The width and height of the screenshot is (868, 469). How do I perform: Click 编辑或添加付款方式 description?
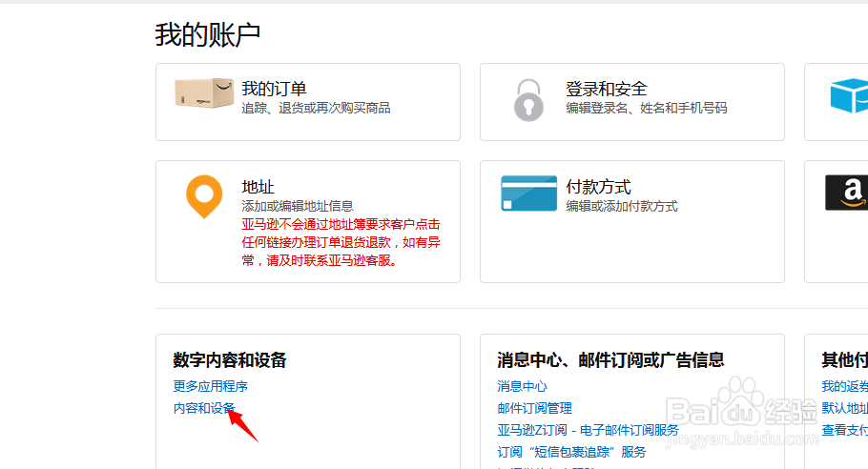622,206
